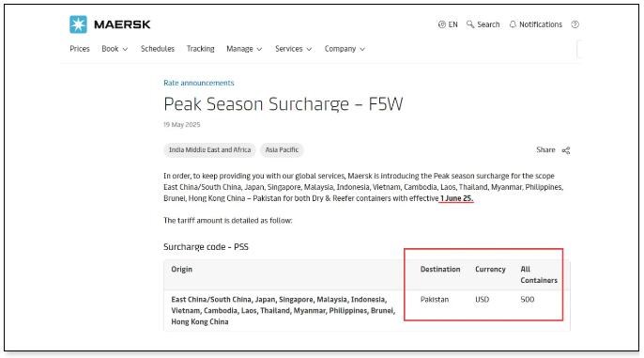
Task: Click the Share text label
Action: click(545, 150)
